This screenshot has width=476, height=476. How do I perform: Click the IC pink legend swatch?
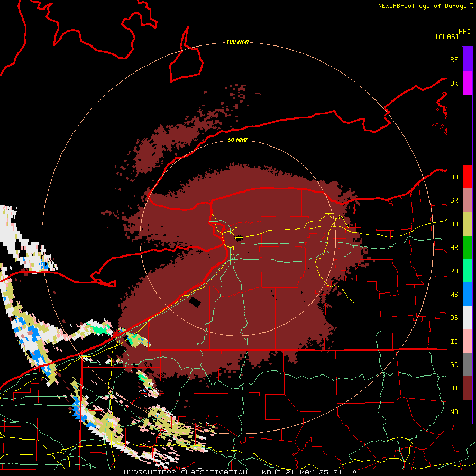coord(467,341)
